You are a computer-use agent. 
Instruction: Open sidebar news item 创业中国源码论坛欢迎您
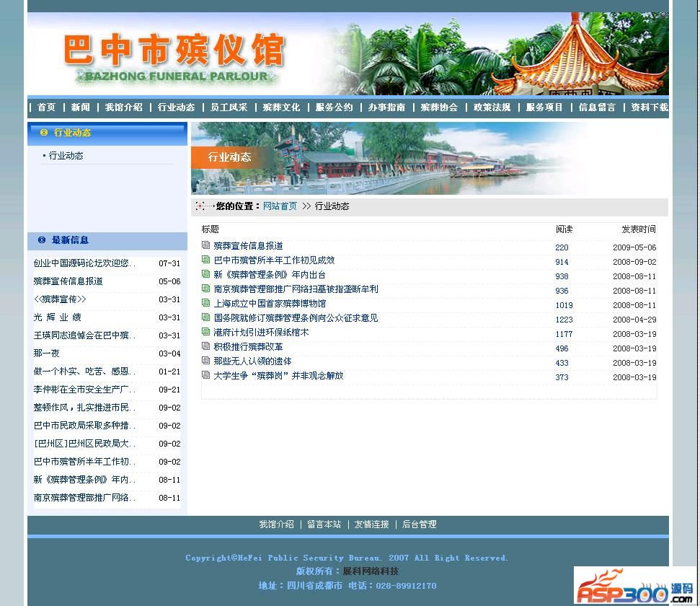[84, 263]
